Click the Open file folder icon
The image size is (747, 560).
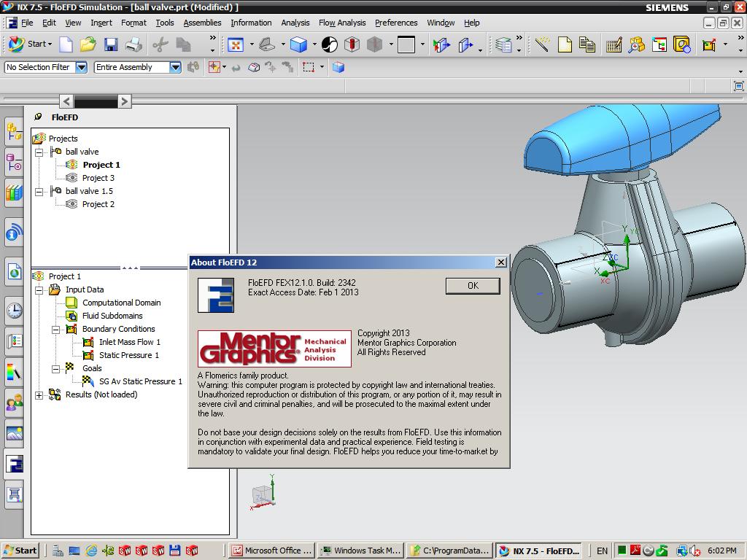click(x=88, y=45)
